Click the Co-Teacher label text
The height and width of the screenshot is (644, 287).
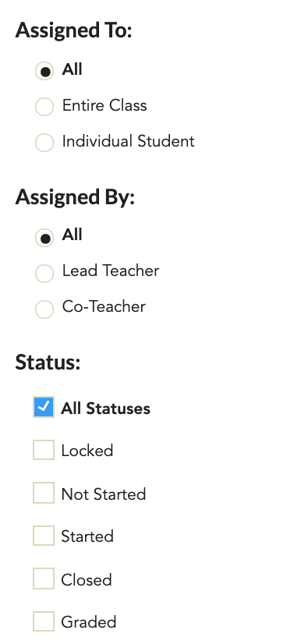(104, 306)
